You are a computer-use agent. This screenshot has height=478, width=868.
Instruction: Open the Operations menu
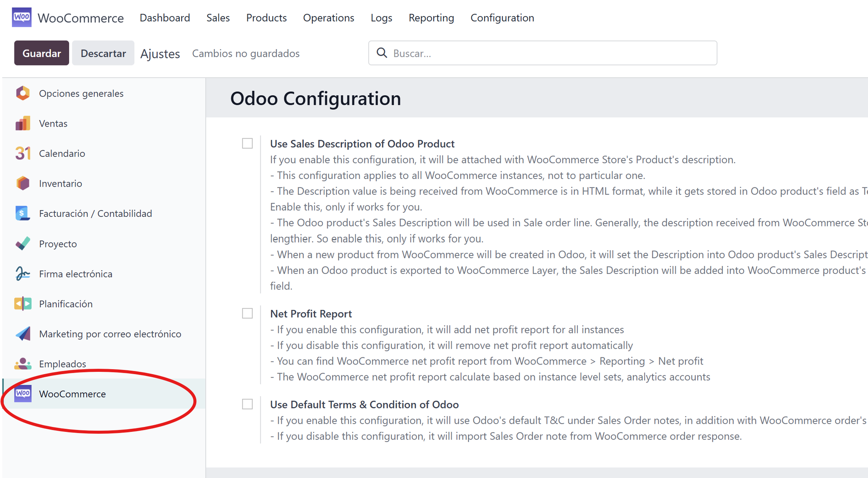tap(329, 18)
